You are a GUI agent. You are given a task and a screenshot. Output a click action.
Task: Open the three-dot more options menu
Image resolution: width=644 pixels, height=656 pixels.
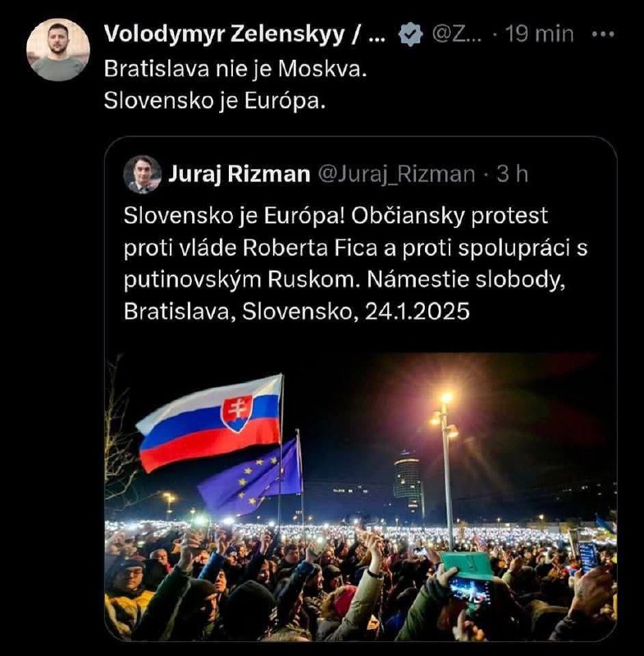[x=603, y=34]
